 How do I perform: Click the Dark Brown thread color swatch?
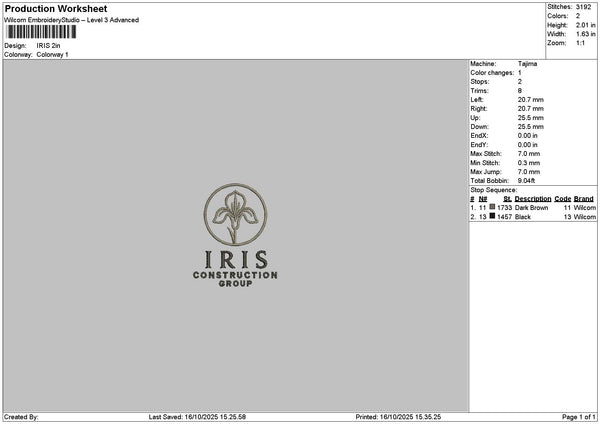click(492, 207)
